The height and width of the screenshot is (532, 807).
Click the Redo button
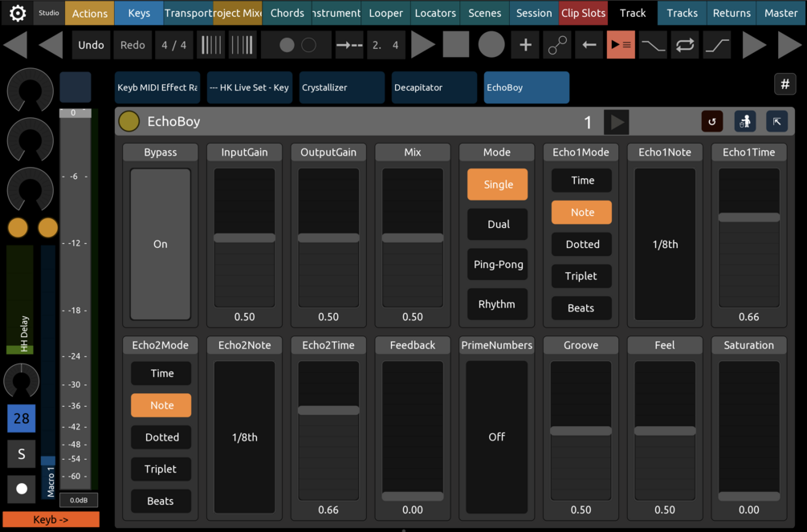pos(132,45)
